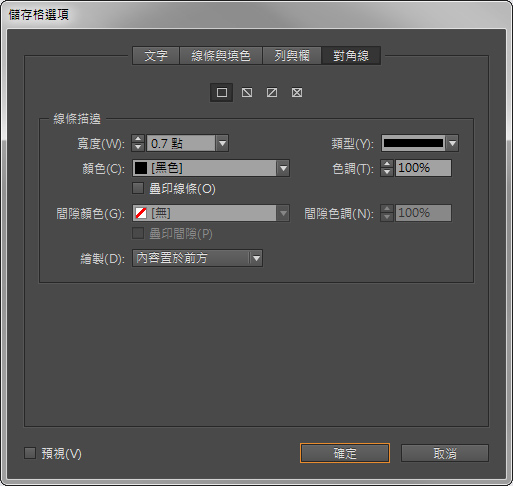Click the 間隙色調 100% input field

pyautogui.click(x=423, y=213)
